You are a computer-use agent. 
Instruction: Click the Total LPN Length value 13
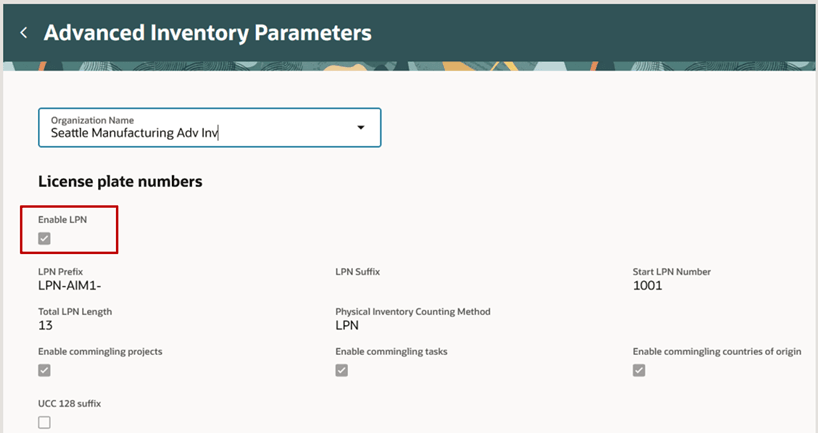[45, 326]
